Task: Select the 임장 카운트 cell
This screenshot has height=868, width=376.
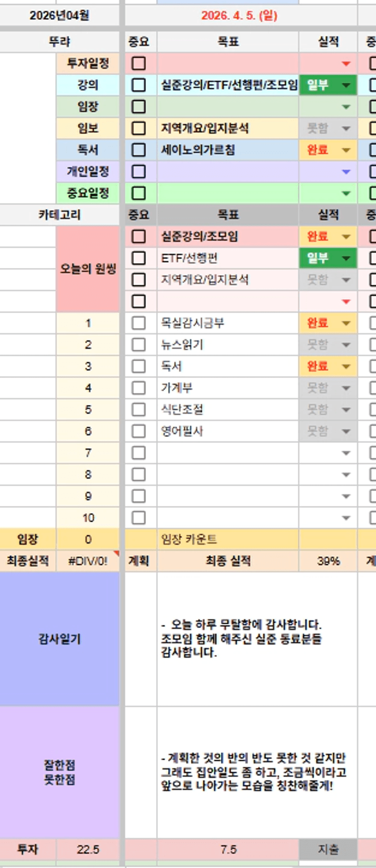Action: tap(227, 540)
